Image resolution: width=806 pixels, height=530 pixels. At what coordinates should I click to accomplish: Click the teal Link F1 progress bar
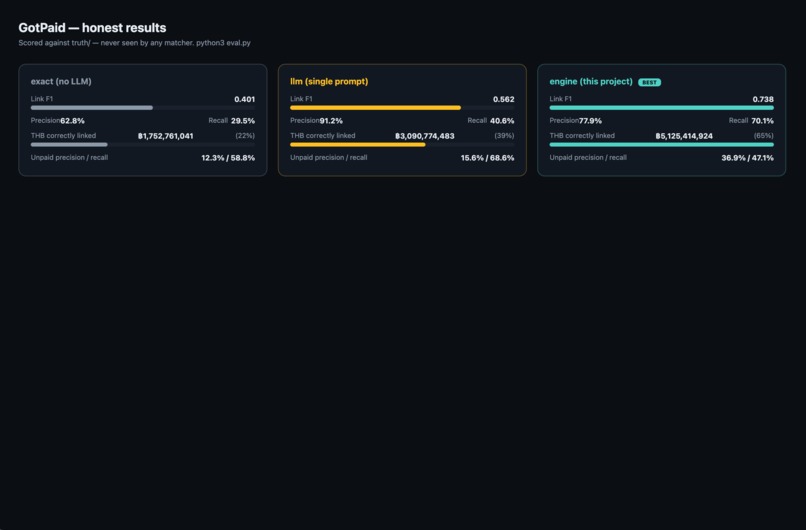pos(662,108)
